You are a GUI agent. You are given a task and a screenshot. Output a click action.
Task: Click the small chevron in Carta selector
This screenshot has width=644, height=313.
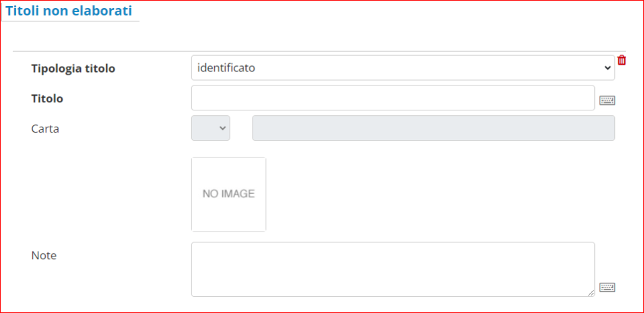pos(223,129)
